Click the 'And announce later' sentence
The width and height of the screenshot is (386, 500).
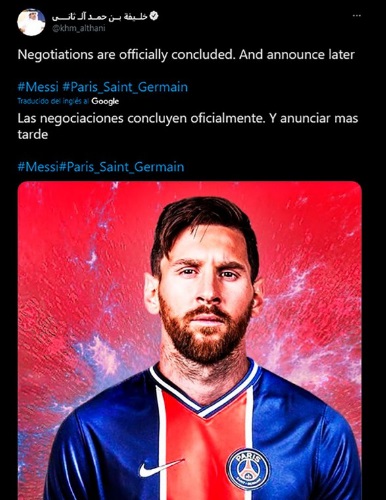pos(297,54)
